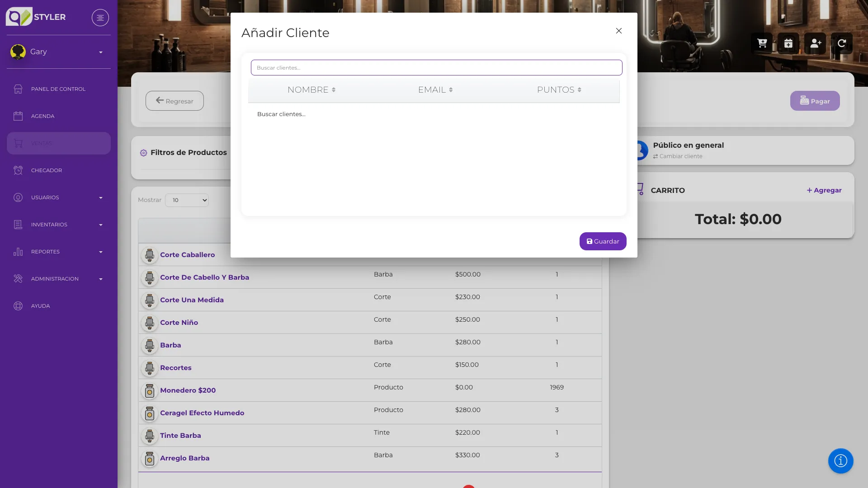Expand the Reportes submenu arrow
868x488 pixels.
101,252
